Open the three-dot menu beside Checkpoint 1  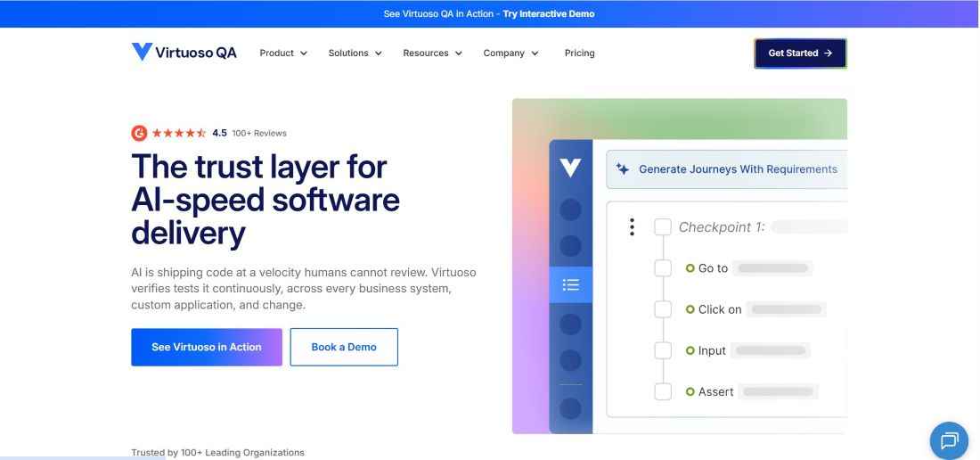632,226
